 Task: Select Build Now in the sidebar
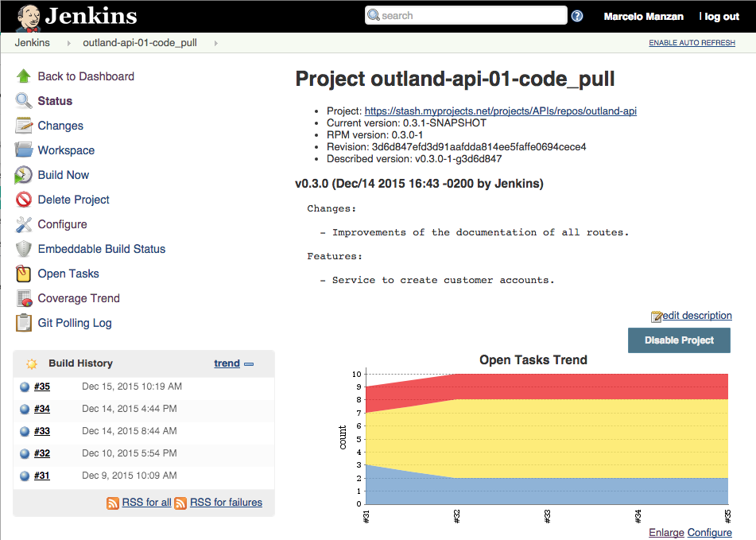(63, 174)
